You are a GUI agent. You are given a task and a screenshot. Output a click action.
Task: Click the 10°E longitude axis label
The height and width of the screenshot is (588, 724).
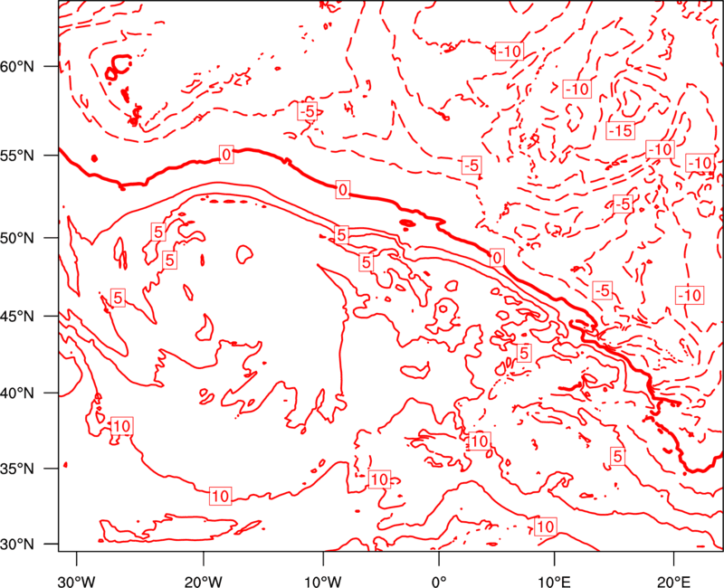click(554, 582)
